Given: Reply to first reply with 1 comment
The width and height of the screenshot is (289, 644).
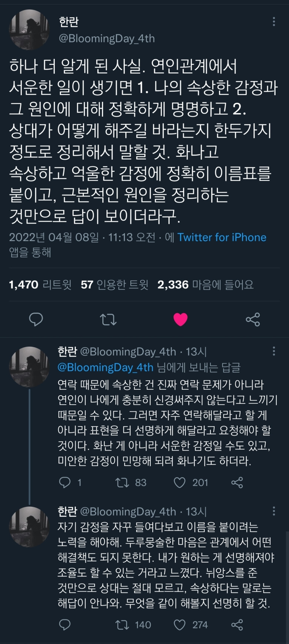Looking at the screenshot, I should (x=65, y=482).
